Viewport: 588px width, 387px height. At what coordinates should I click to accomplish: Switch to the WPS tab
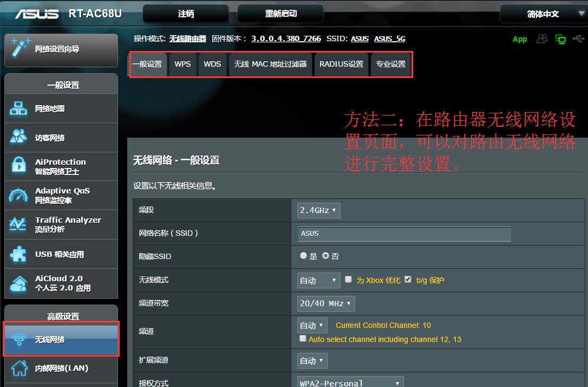182,64
